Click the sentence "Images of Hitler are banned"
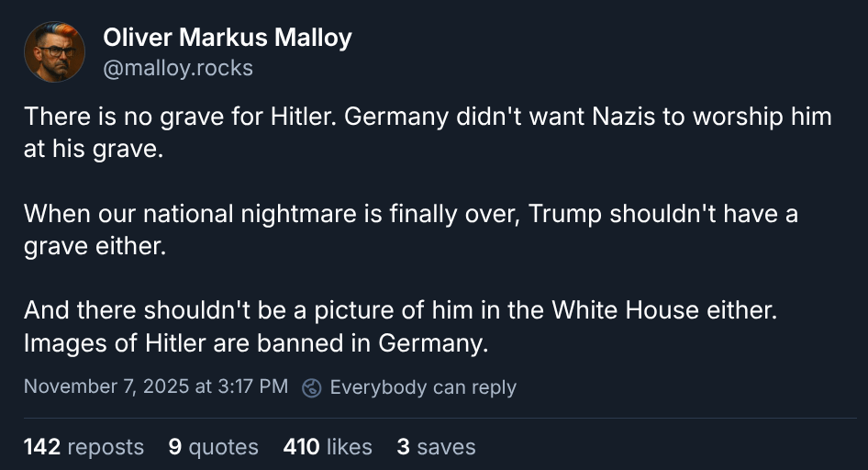This screenshot has width=868, height=470. click(257, 344)
